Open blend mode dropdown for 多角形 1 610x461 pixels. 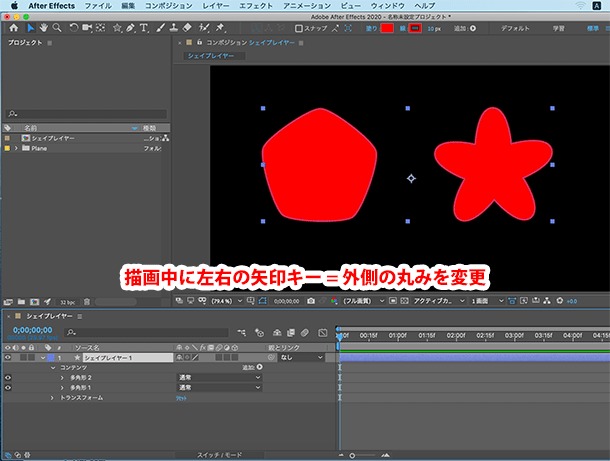coord(219,388)
